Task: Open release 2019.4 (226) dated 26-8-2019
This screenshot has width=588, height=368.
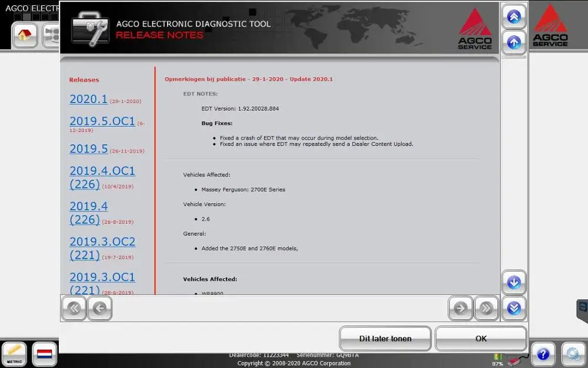Action: (89, 213)
